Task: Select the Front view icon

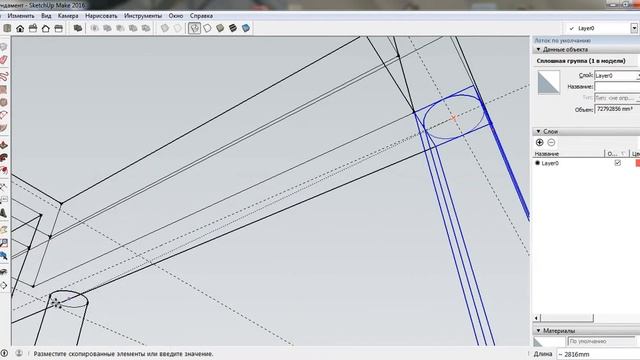Action: point(33,28)
